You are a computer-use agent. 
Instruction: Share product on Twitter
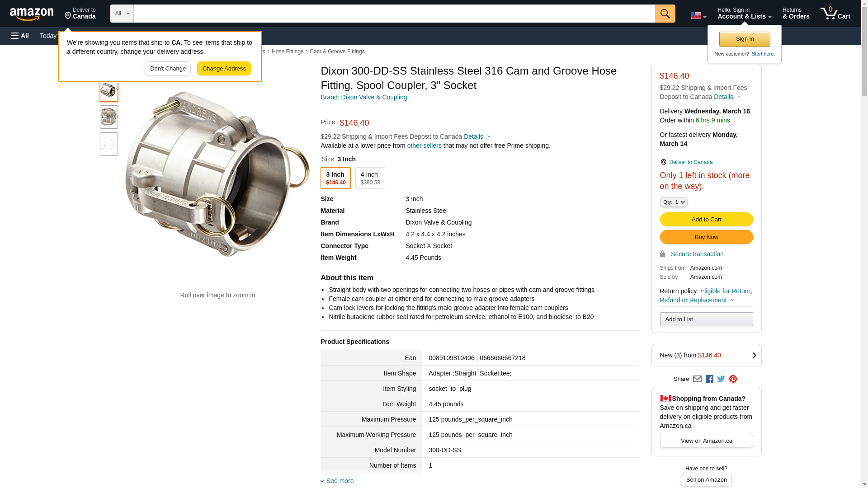tap(721, 379)
